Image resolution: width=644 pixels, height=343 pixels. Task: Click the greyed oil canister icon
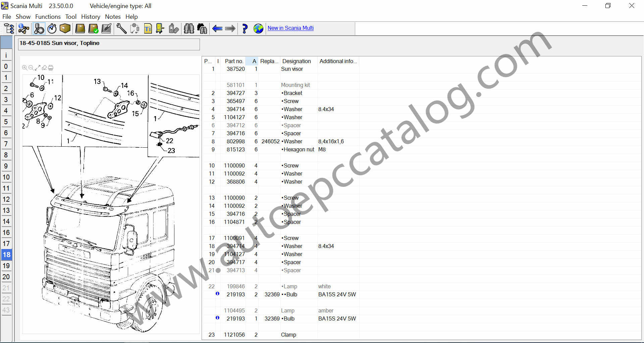(173, 29)
